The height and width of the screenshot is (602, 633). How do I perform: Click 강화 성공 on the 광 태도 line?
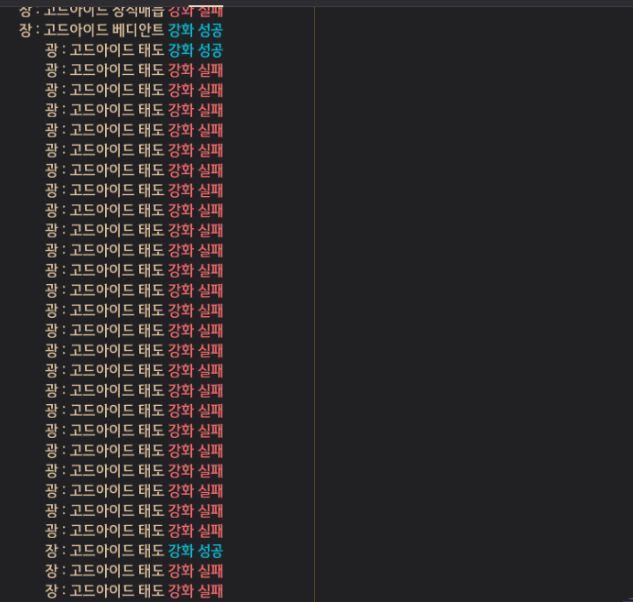coord(195,50)
